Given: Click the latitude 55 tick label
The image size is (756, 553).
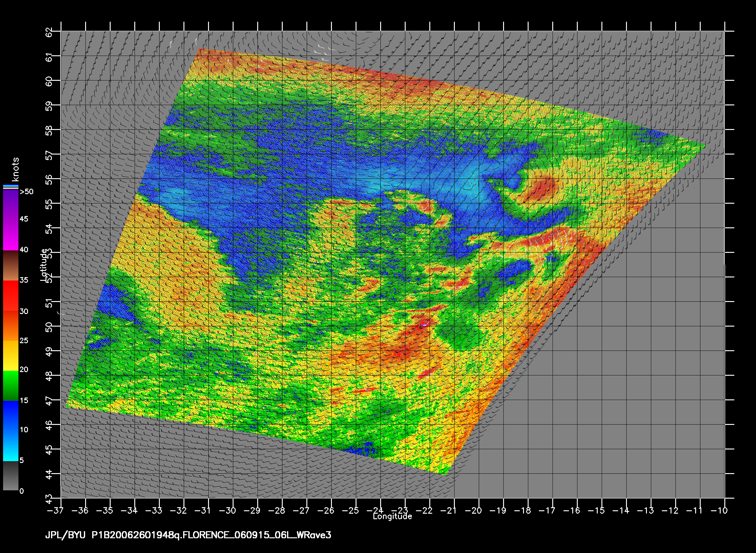Looking at the screenshot, I should coord(49,205).
